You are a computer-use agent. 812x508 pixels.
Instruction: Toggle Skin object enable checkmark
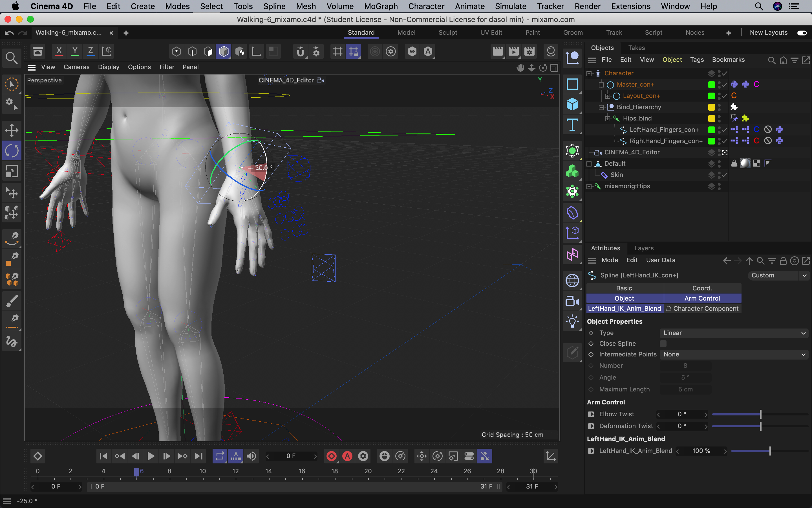tap(725, 175)
